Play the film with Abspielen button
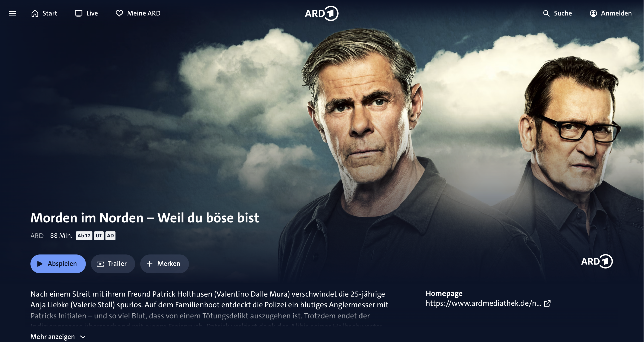 [x=58, y=264]
